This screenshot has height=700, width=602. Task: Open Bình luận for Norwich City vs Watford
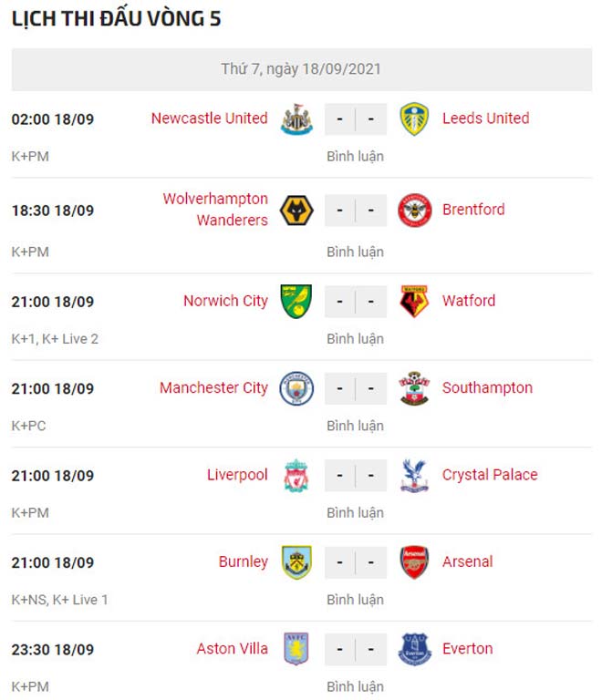(x=355, y=339)
